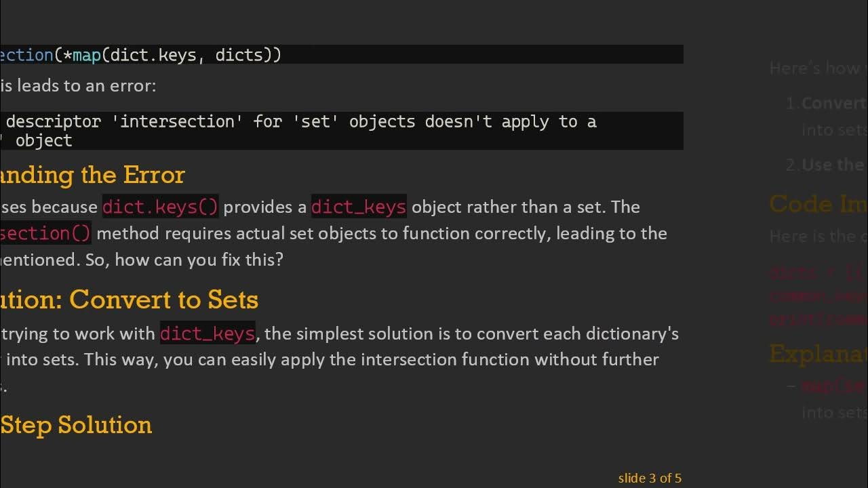Click the red "section()" inline code

[45, 233]
